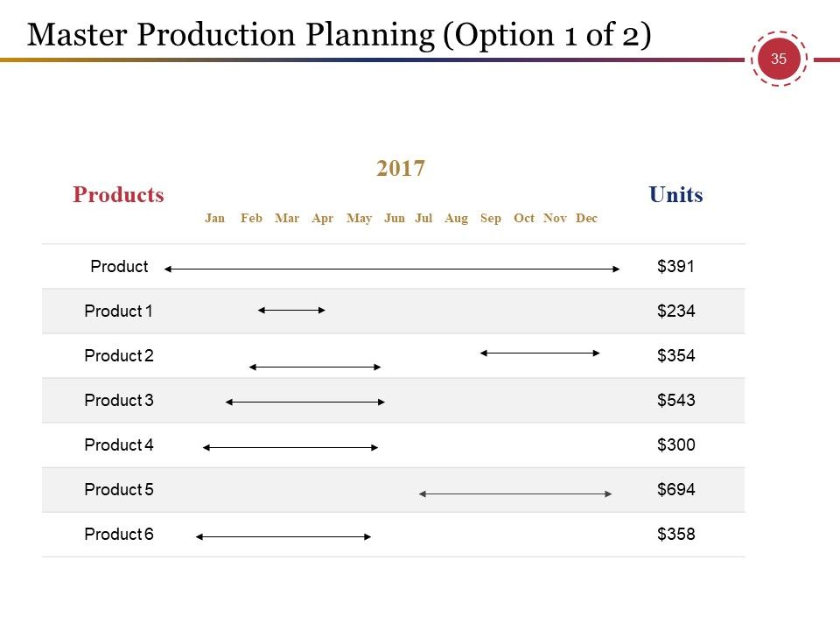Select the Product 5 timeline arrow

tap(515, 493)
